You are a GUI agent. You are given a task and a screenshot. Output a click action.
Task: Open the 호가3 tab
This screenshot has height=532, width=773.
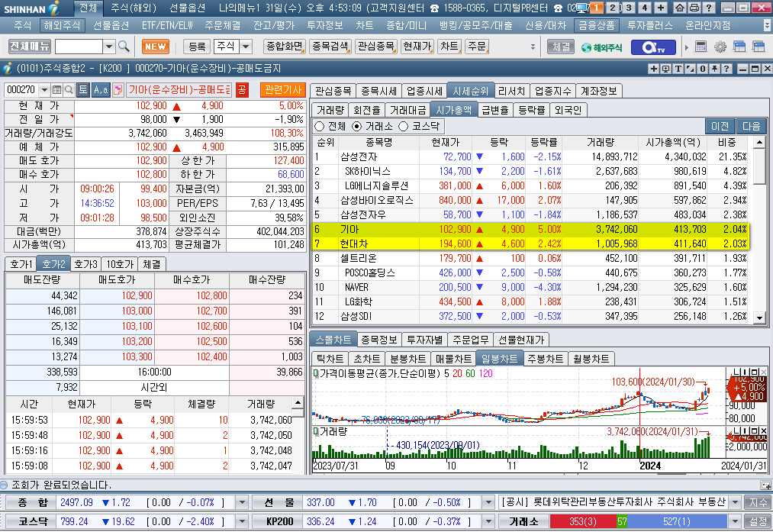point(85,264)
